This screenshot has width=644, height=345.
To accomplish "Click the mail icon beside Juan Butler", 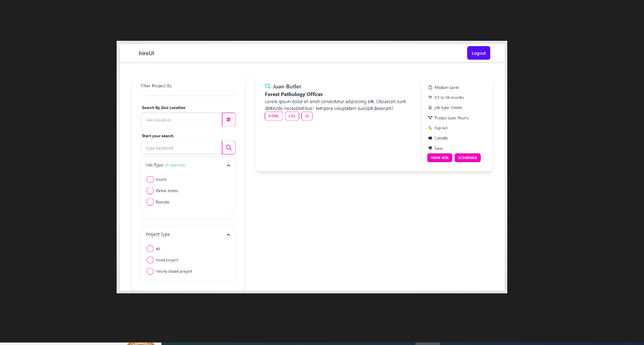I will [268, 86].
